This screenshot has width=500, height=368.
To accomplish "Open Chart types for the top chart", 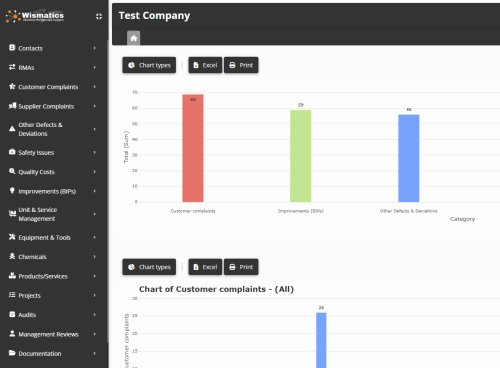I will [149, 65].
